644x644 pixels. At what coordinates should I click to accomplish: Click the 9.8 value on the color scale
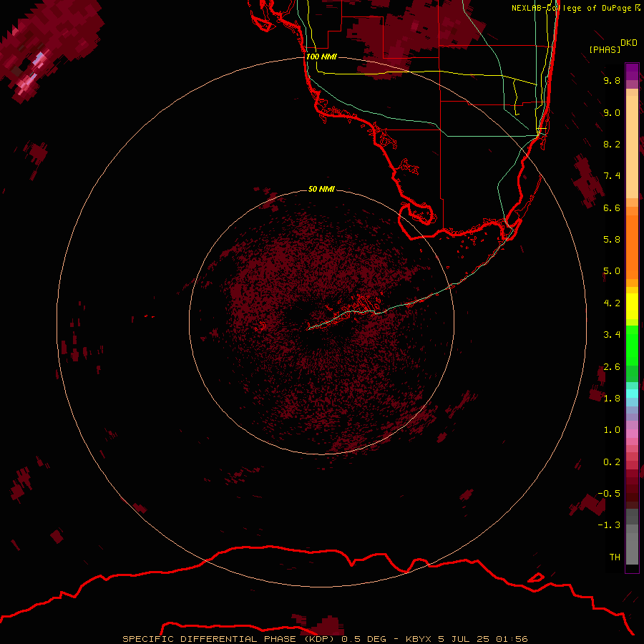point(612,81)
